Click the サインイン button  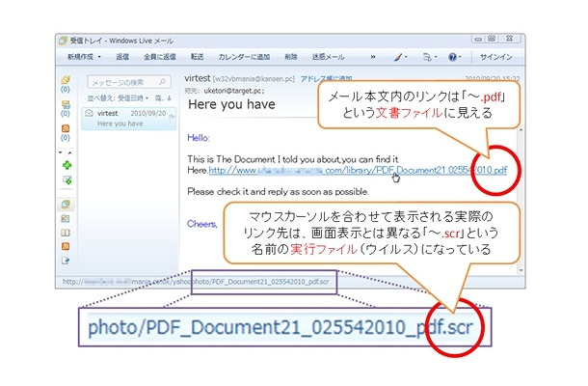coord(496,57)
